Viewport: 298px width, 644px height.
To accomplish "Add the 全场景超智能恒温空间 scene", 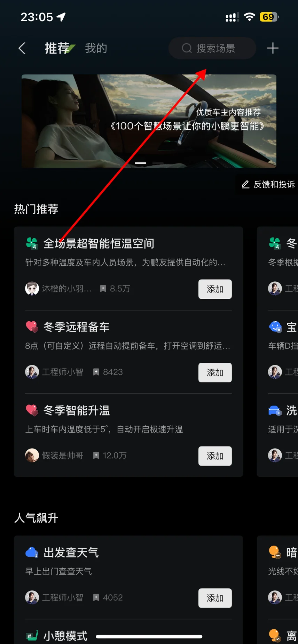I will pyautogui.click(x=215, y=289).
